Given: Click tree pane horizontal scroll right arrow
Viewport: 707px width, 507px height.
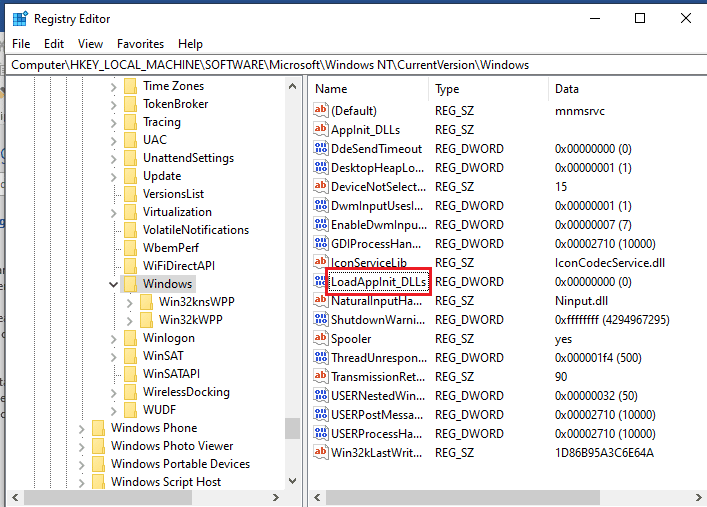Looking at the screenshot, I should point(276,498).
